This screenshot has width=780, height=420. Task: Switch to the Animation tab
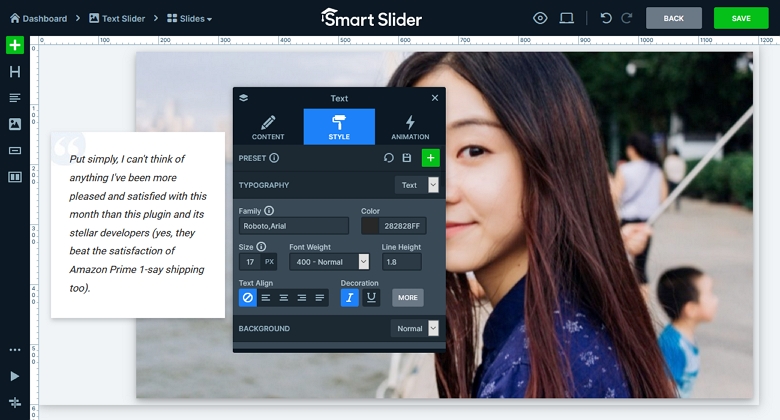coord(410,127)
